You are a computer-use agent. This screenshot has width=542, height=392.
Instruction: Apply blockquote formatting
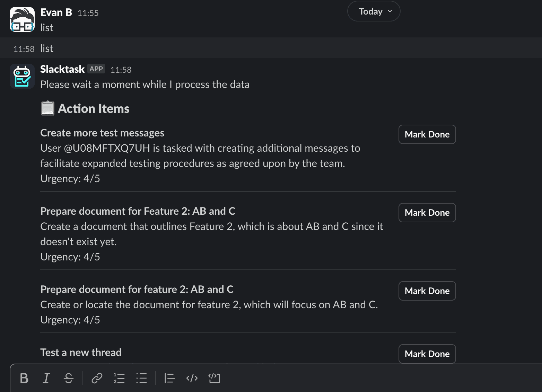tap(169, 378)
